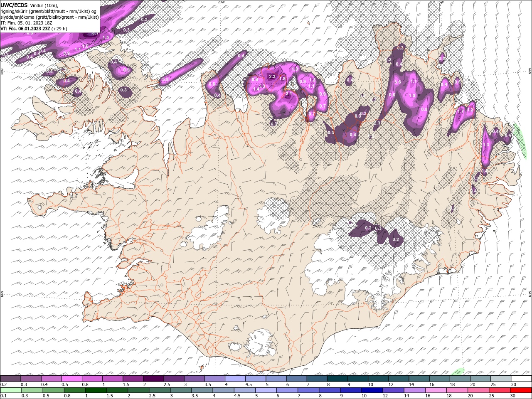Pick the 4 light lavender upper legend swatch

click(235, 379)
